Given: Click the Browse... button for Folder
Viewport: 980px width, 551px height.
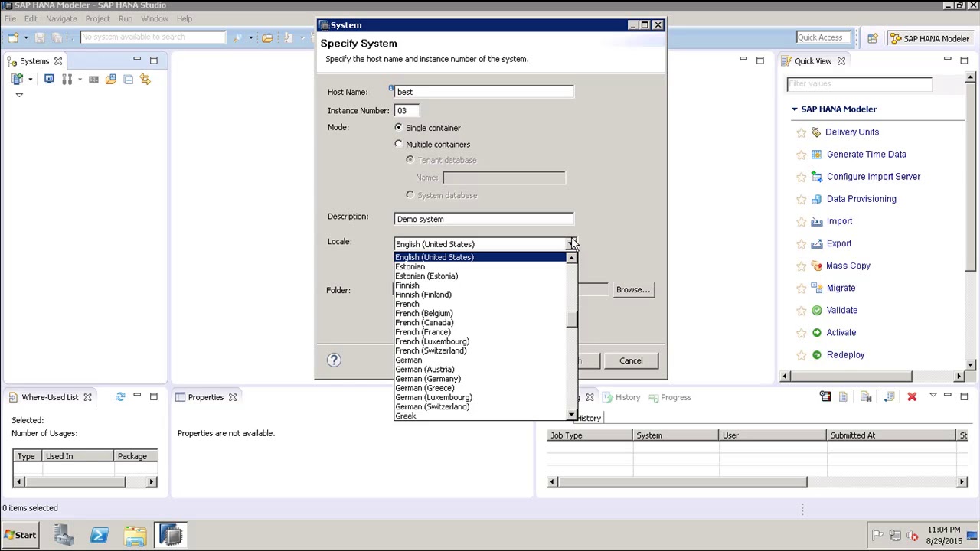Looking at the screenshot, I should [x=633, y=289].
